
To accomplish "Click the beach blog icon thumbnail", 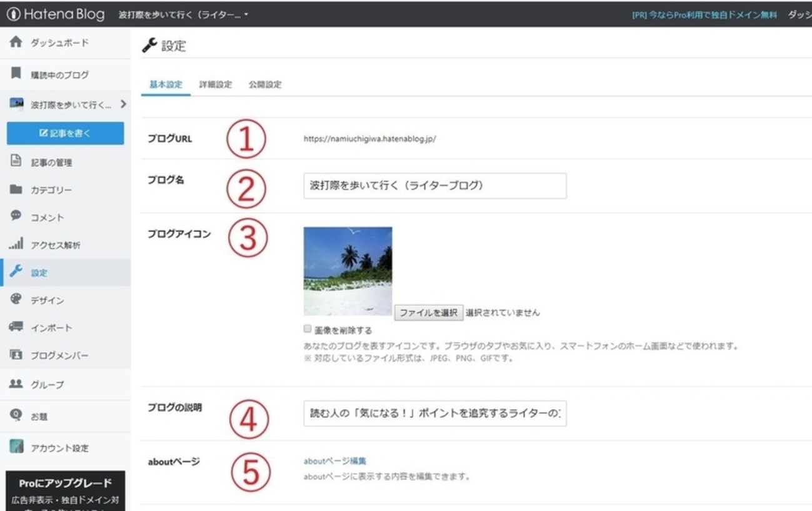I will coord(348,271).
